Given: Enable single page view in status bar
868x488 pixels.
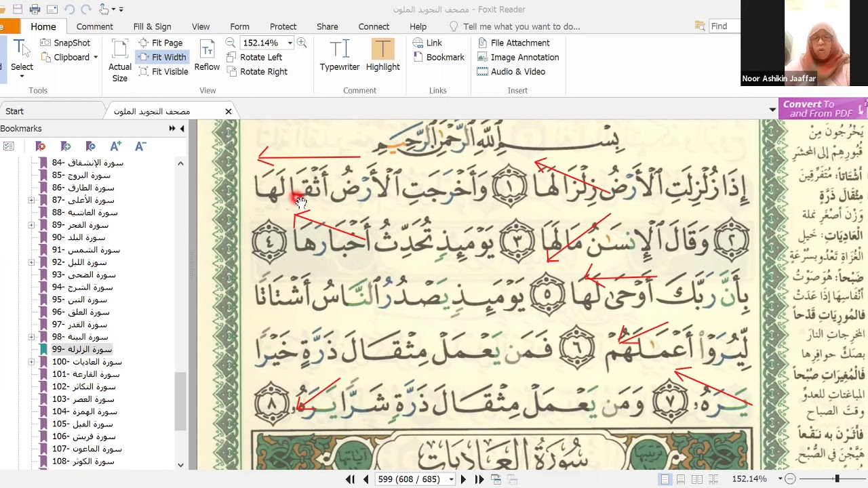Looking at the screenshot, I should point(665,479).
